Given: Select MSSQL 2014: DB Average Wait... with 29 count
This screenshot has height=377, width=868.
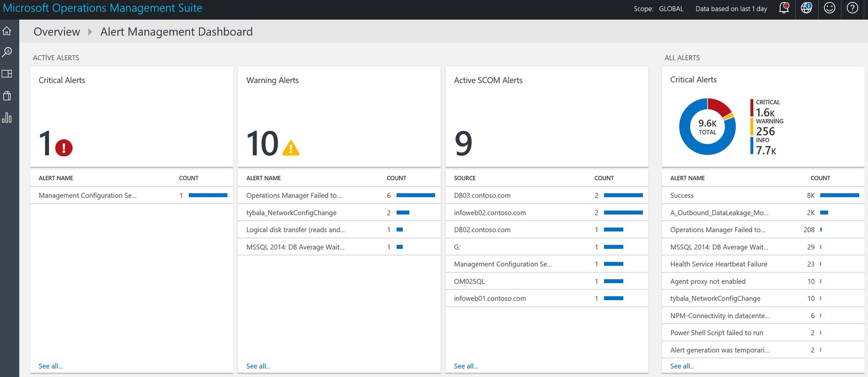Looking at the screenshot, I should coord(763,247).
